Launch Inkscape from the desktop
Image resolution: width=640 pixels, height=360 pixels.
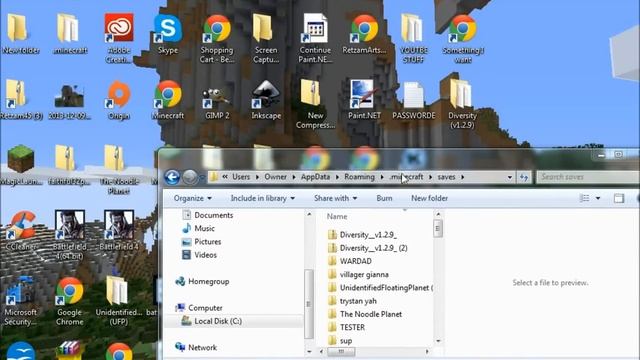pos(266,100)
